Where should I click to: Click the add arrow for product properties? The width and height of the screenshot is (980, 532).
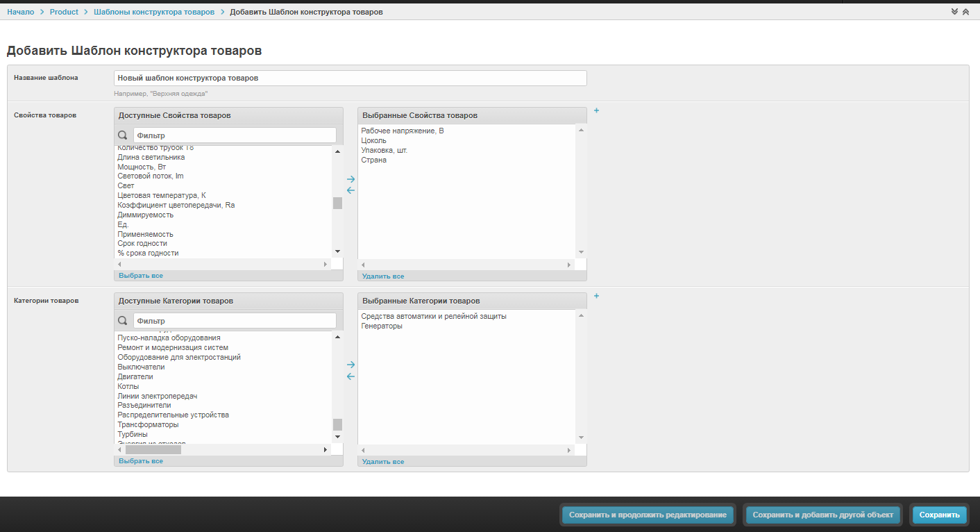[350, 179]
